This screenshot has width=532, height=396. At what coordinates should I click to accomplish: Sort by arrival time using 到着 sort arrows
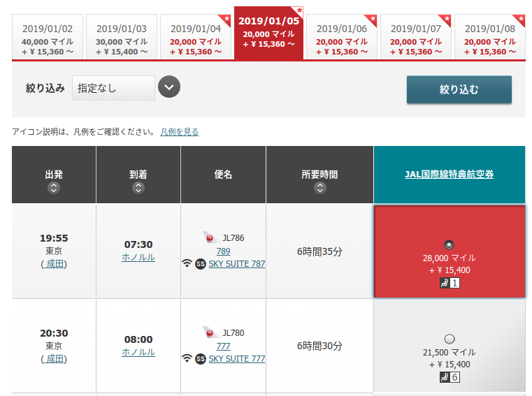138,187
